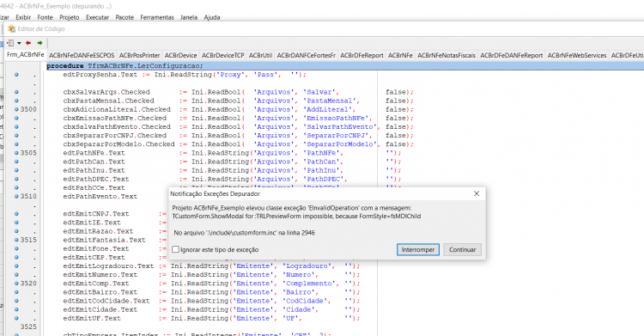Click gutter dot beside edtEmitUF.Text line
The image size is (644, 336).
(16, 318)
